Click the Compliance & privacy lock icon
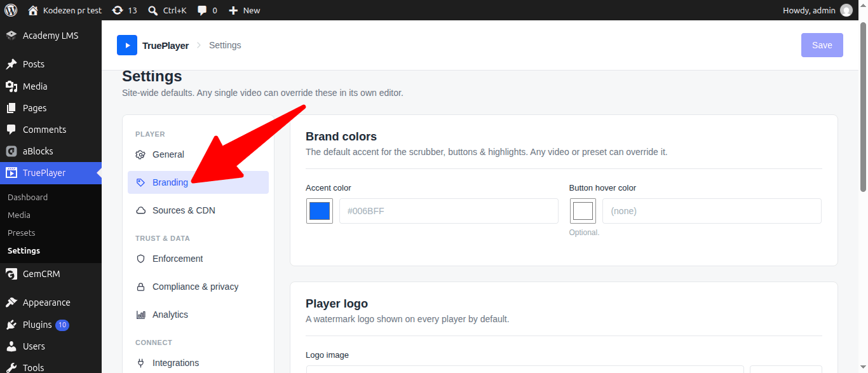Screen dimensions: 868x373 click(x=141, y=287)
